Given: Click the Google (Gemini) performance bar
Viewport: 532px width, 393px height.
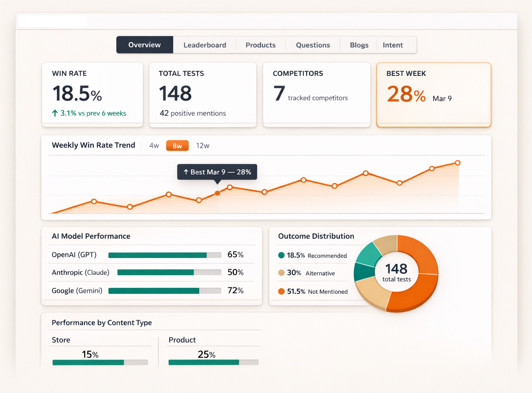Looking at the screenshot, I should (165, 291).
